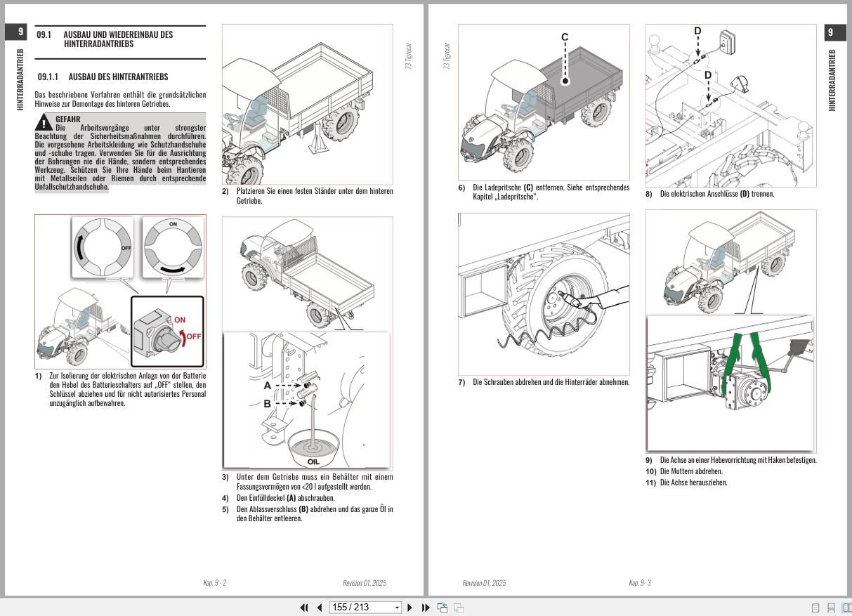The width and height of the screenshot is (852, 616).
Task: Click the Ladepritsche (C) vehicle illustration
Action: click(x=544, y=103)
